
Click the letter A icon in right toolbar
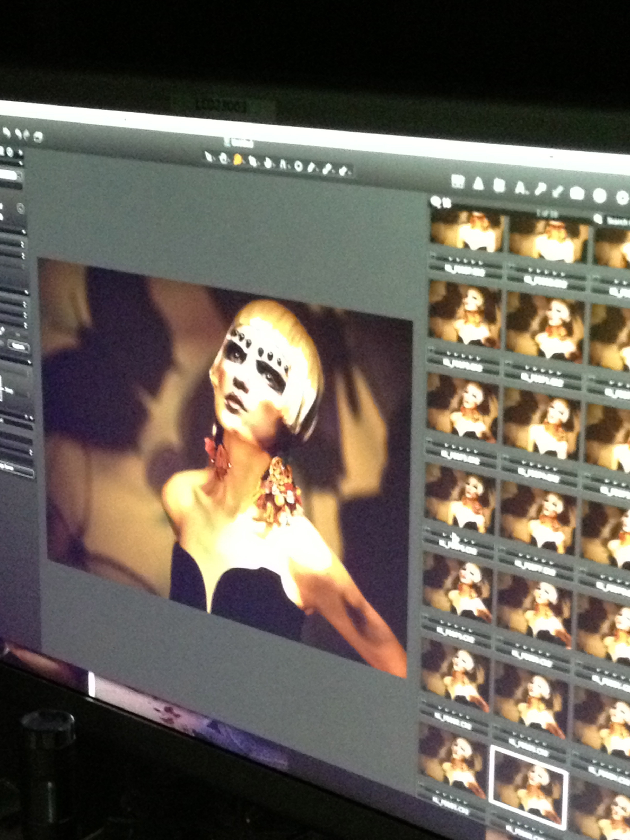[520, 188]
